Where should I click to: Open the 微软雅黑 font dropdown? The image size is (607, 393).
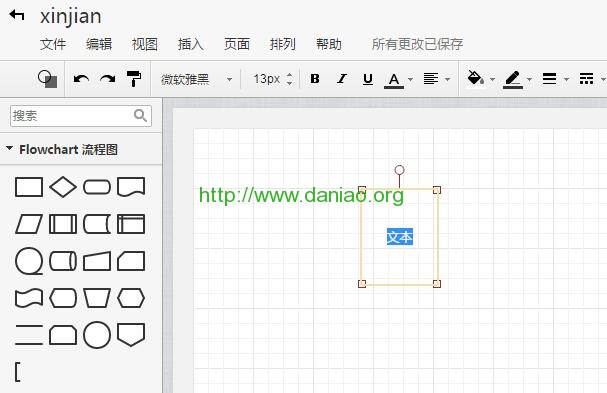point(196,79)
